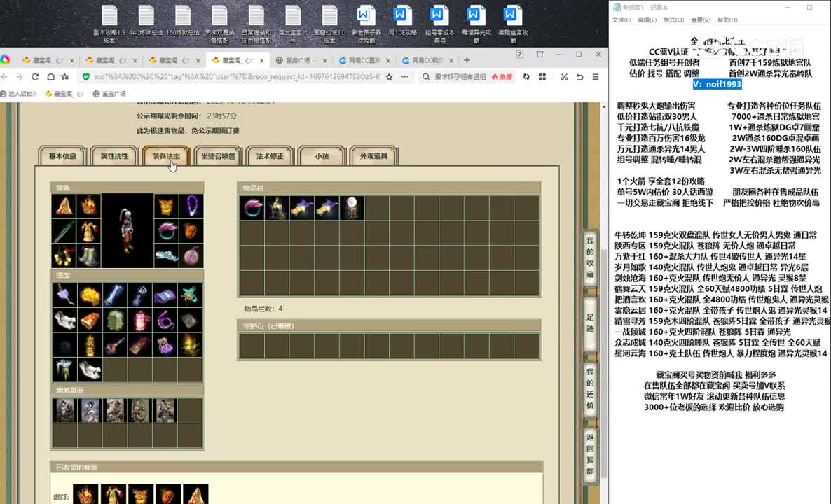831x504 pixels.
Task: Go back in the browser
Action: click(x=4, y=77)
